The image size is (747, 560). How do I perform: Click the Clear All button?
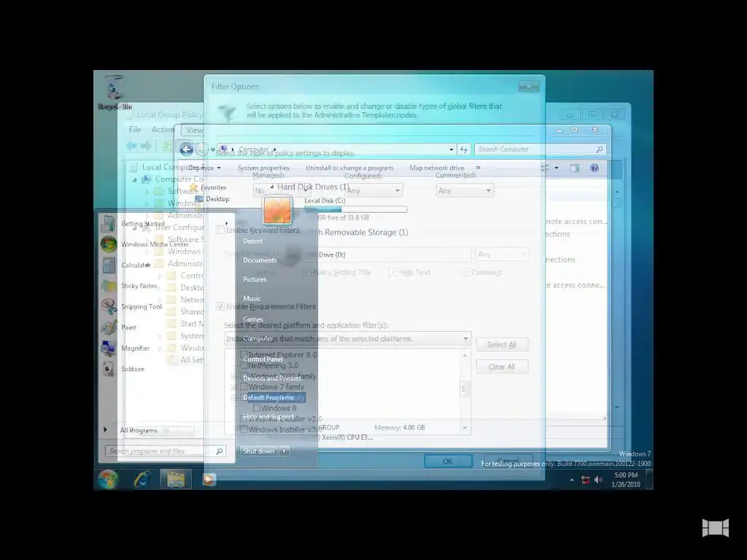[x=502, y=367]
